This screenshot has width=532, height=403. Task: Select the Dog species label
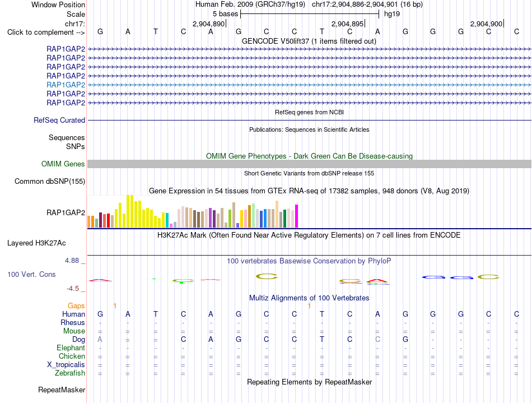[78, 340]
